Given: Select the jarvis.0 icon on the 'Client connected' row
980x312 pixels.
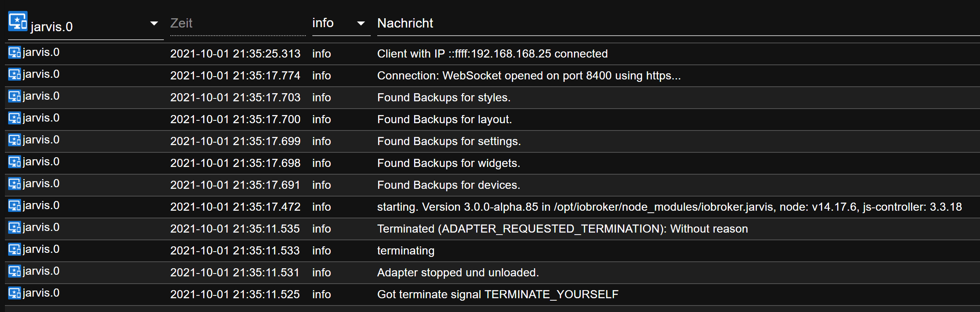Looking at the screenshot, I should pos(14,53).
